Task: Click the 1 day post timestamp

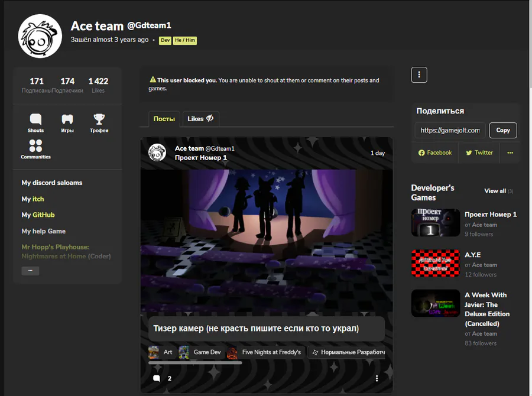Action: click(x=378, y=153)
